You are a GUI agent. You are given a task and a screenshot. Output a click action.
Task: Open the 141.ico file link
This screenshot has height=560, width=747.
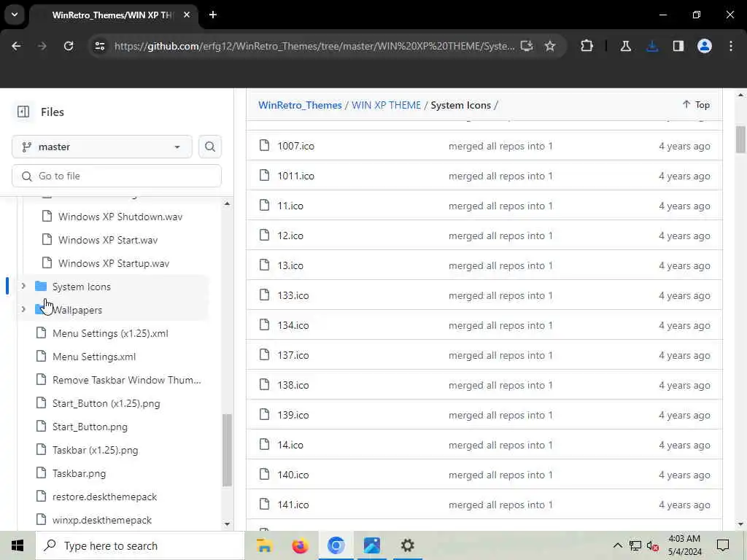click(x=293, y=505)
